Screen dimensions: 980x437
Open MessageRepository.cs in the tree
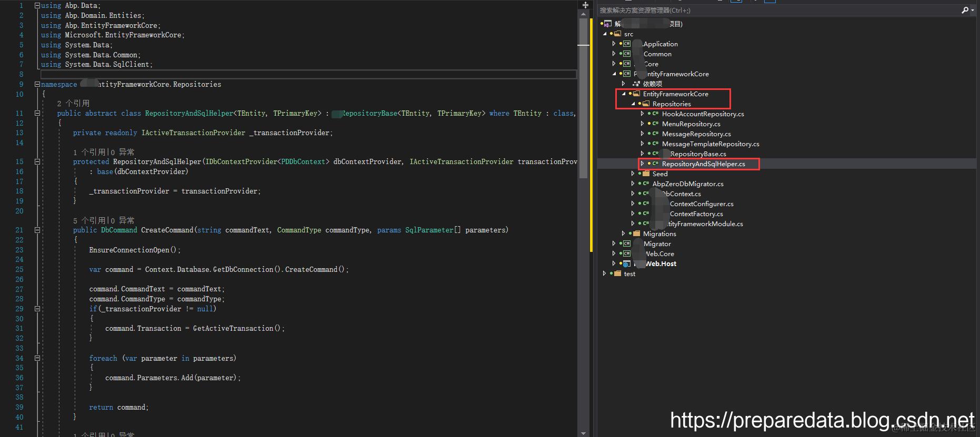pos(696,134)
